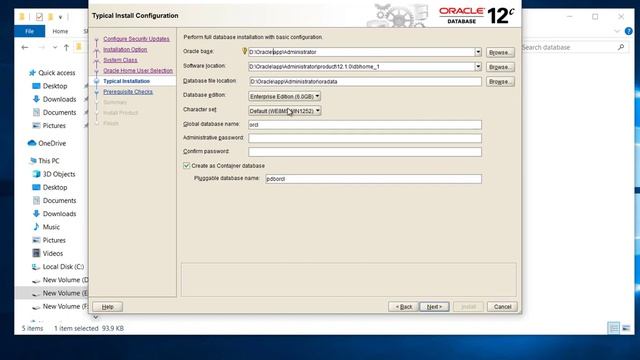
Task: Open Installation Option step link
Action: point(125,49)
